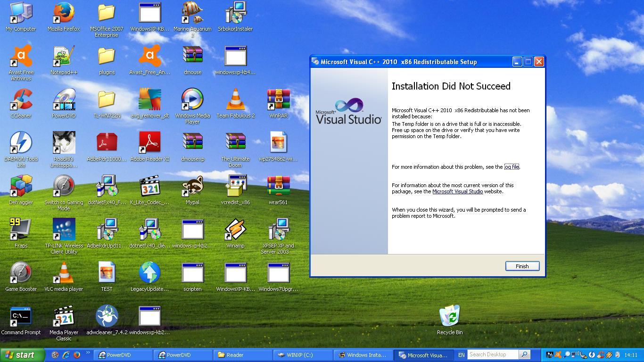The image size is (644, 362).
Task: Switch to Windows Installer taskbar button
Action: [x=363, y=355]
